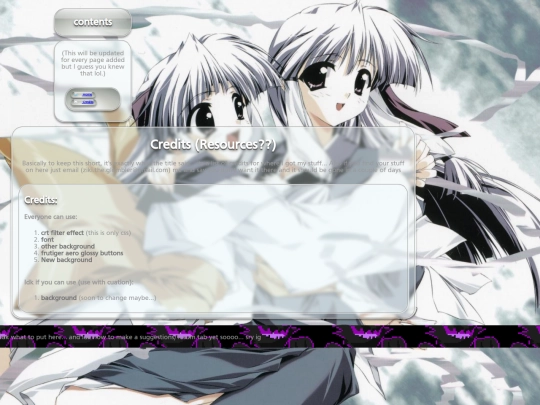Click the 'Everyone can use:' text
This screenshot has height=405, width=540.
tap(51, 217)
